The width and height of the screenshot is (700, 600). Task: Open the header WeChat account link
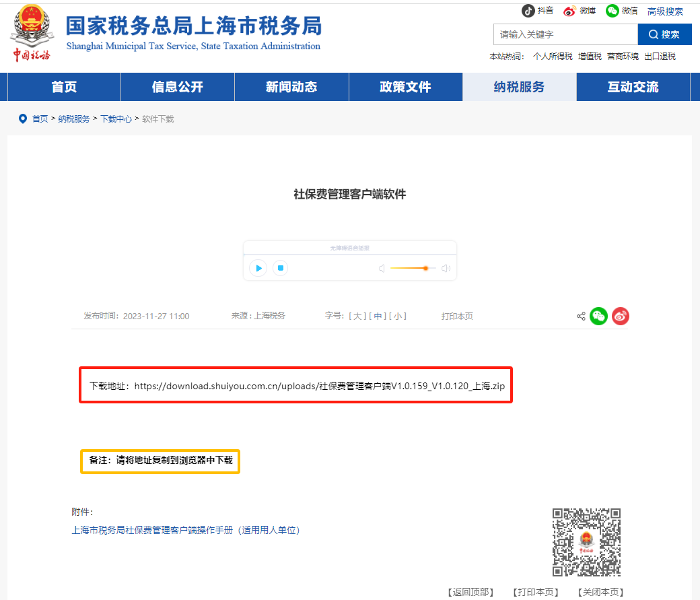(x=621, y=11)
